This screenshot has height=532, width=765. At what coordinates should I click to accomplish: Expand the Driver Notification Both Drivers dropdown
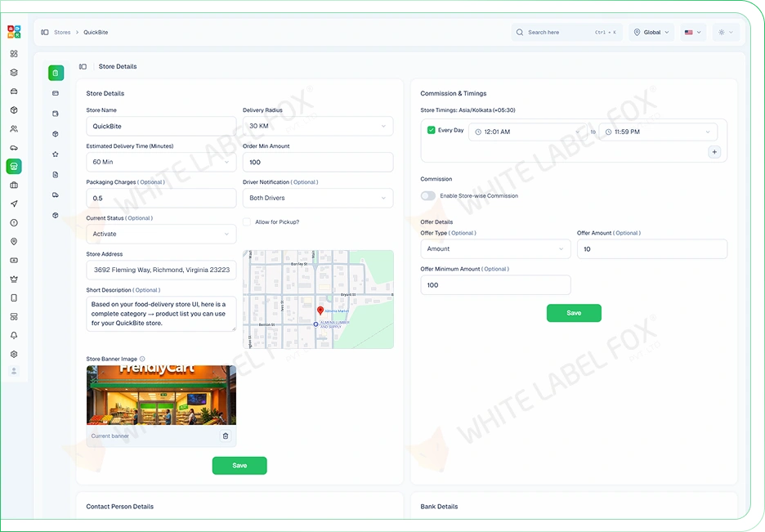coord(318,198)
